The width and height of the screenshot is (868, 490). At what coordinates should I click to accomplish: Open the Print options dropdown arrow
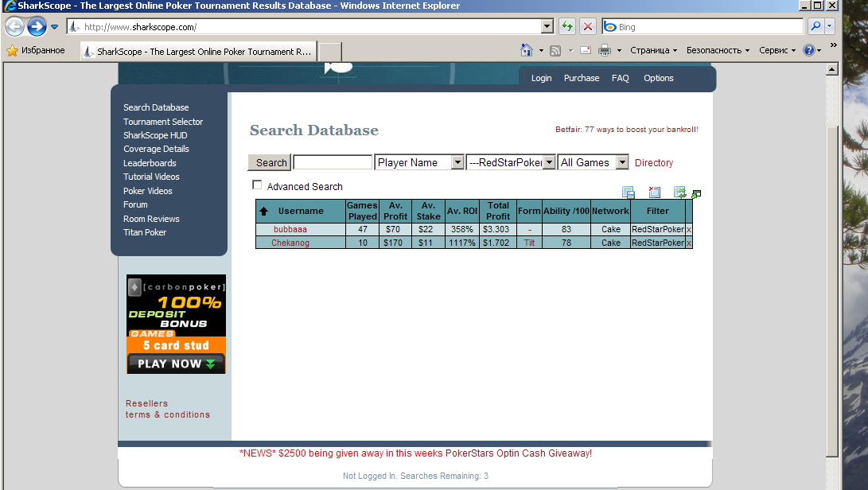(x=619, y=50)
